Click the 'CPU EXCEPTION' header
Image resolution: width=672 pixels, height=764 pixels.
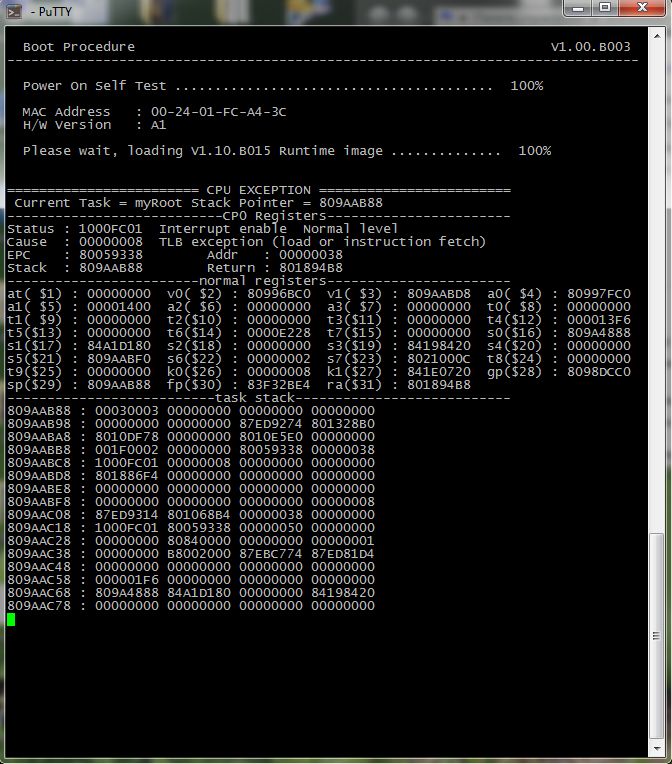[x=258, y=190]
